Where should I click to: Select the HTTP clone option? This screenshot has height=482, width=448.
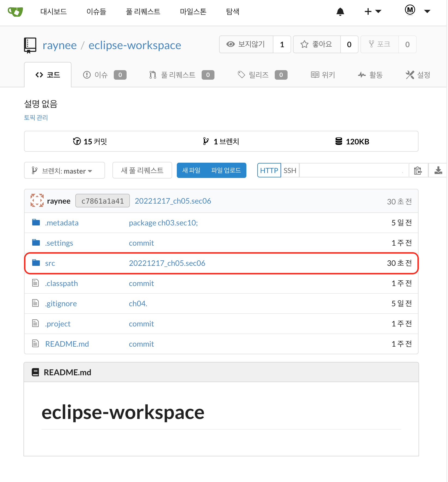(x=269, y=170)
